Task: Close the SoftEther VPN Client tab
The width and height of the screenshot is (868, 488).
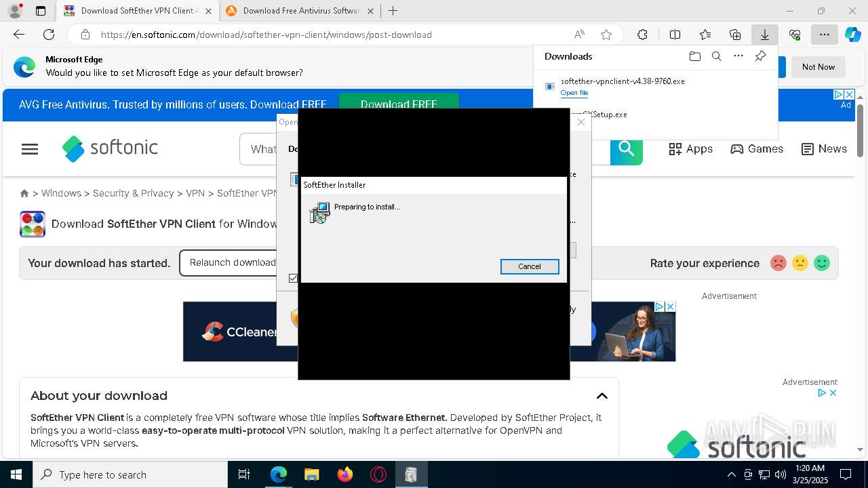Action: click(x=208, y=11)
